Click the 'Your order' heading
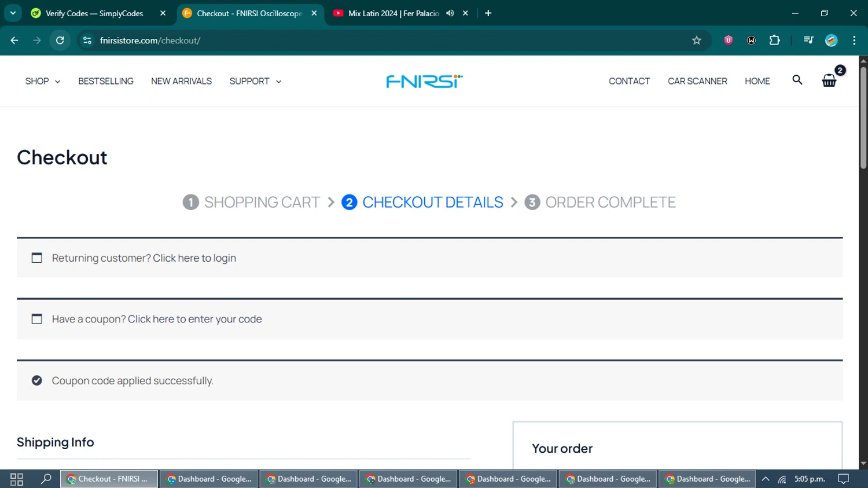Screen dimensions: 868x488 click(x=562, y=449)
